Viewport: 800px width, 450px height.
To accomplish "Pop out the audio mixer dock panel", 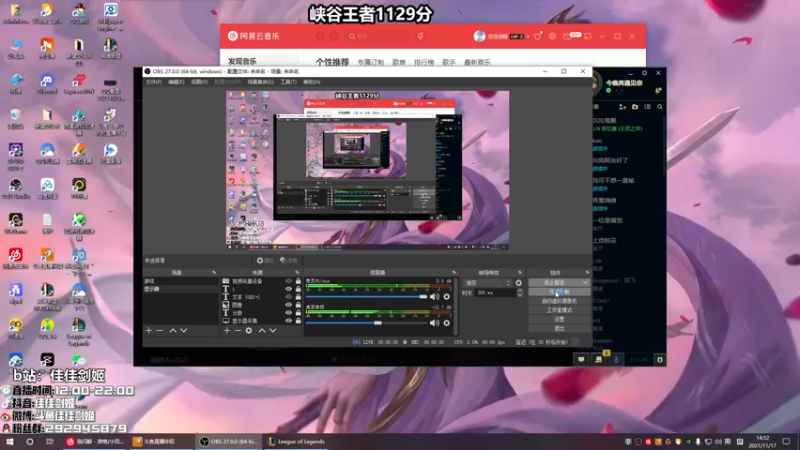I will coord(454,272).
